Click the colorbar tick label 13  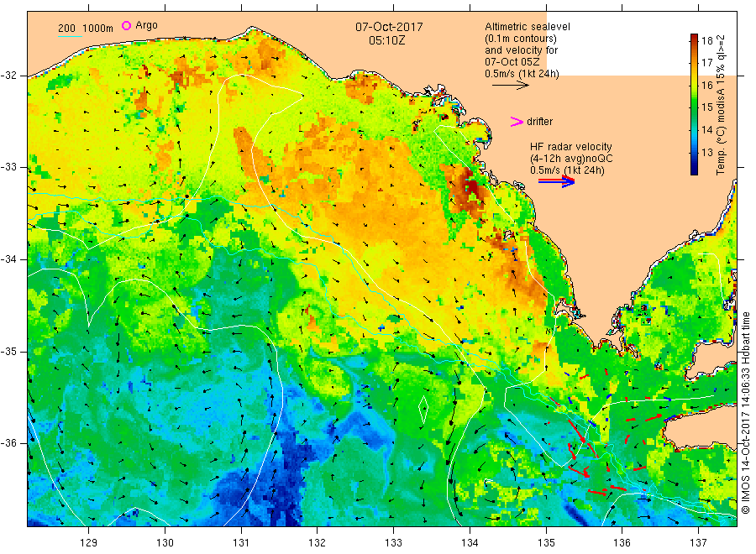707,152
